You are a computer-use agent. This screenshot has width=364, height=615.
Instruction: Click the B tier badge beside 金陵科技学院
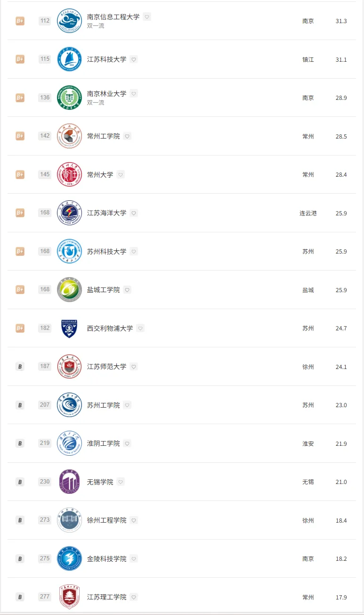(x=20, y=559)
